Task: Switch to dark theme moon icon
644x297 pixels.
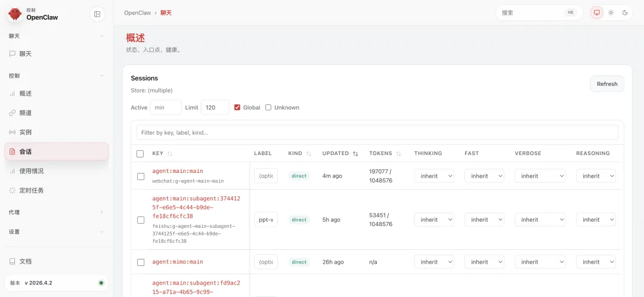Action: click(x=625, y=13)
